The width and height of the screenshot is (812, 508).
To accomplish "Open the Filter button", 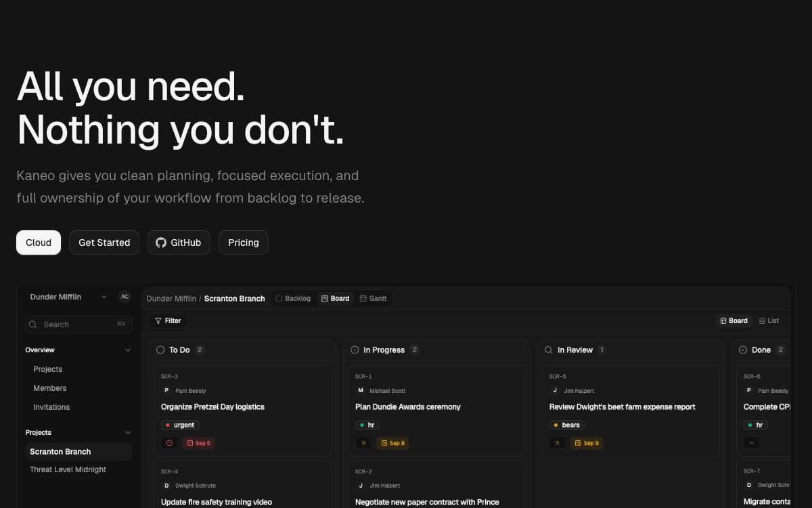I will click(168, 321).
